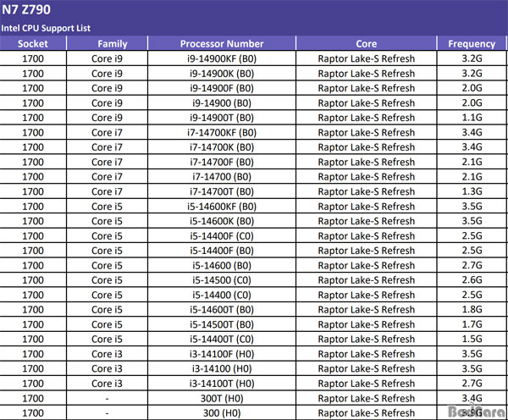Select the i9-14900 (B0) cell
Image resolution: width=508 pixels, height=420 pixels.
[222, 103]
